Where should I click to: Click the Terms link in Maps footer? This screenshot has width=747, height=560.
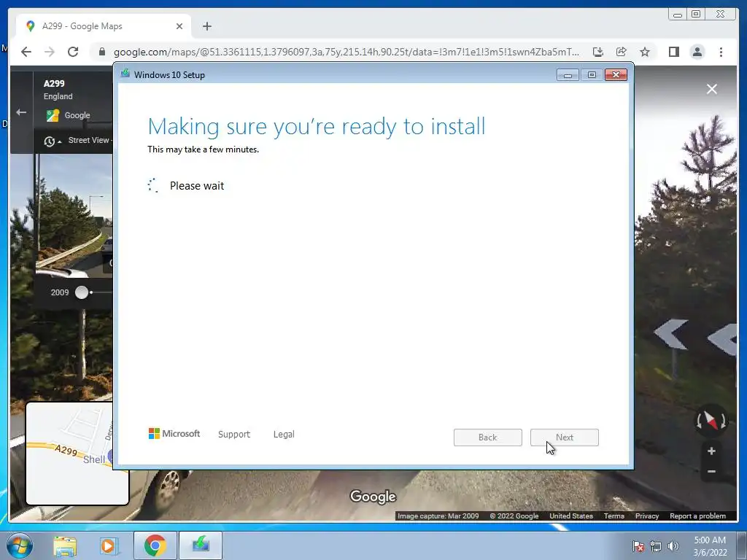tap(614, 516)
